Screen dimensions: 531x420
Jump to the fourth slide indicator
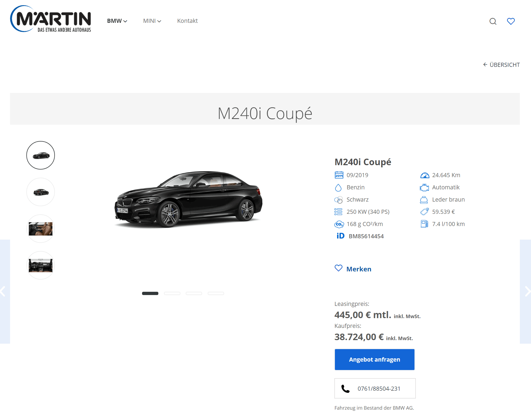(216, 293)
